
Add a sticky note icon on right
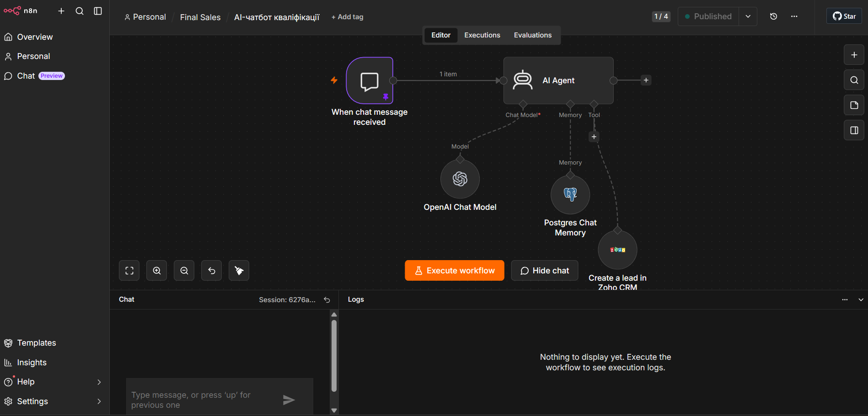point(854,105)
